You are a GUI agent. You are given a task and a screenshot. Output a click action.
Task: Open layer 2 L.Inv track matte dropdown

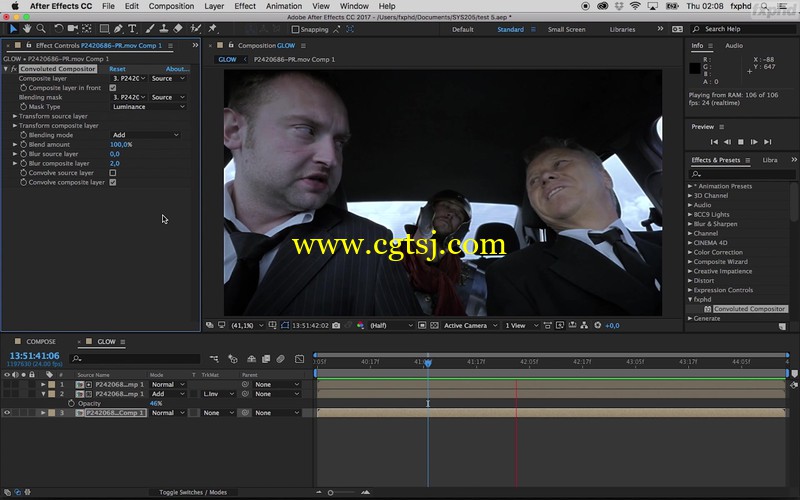pyautogui.click(x=218, y=394)
